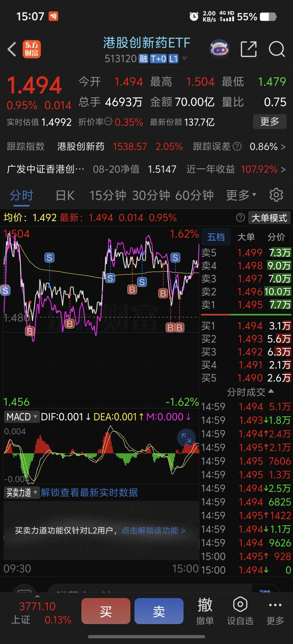Tap the alarm clock status icon
Image resolution: width=293 pixels, height=644 pixels.
pos(194,17)
